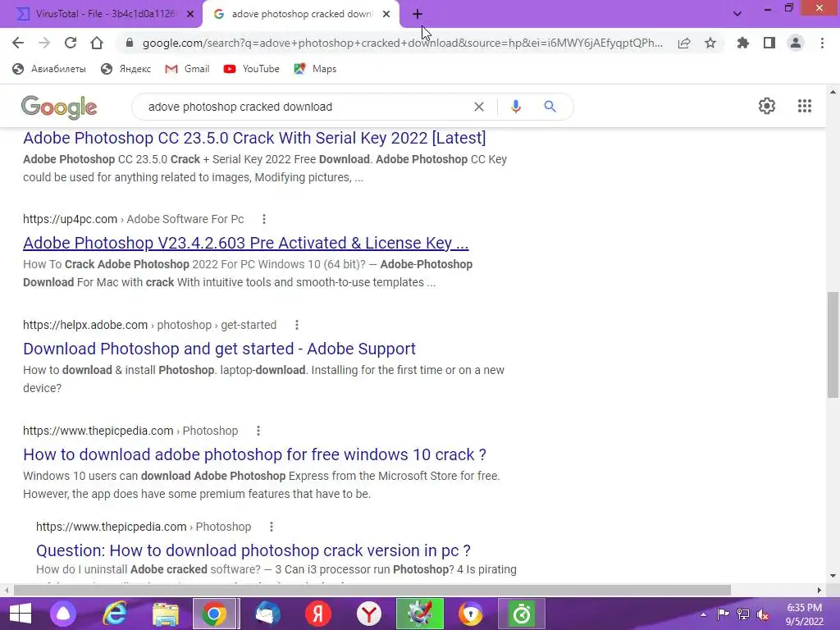Share this page via share icon

tap(684, 43)
